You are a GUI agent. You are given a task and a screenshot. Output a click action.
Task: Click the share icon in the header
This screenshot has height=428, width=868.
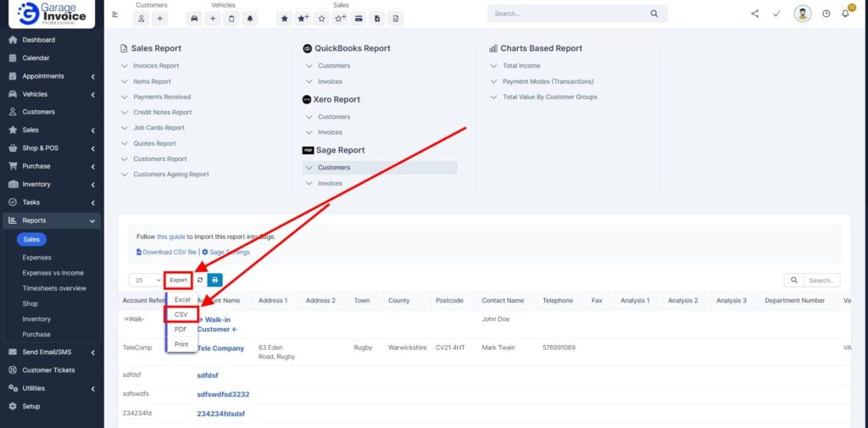click(x=755, y=14)
